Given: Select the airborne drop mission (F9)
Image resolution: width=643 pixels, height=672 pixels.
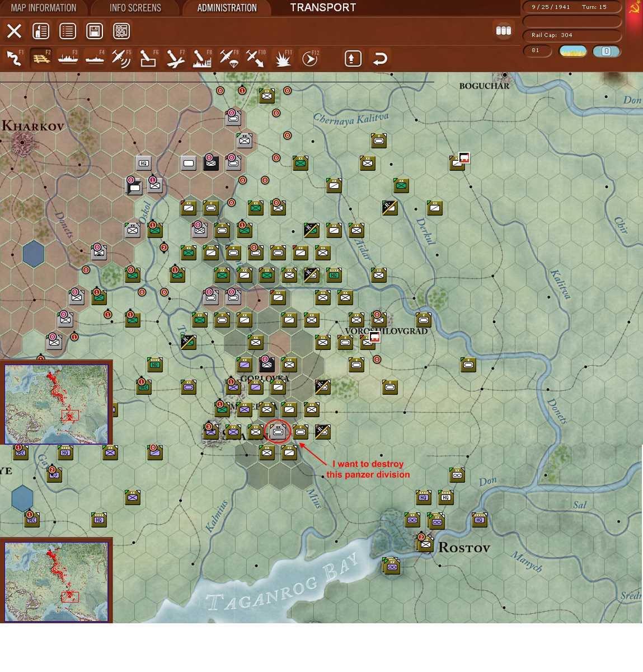Looking at the screenshot, I should coord(229,58).
